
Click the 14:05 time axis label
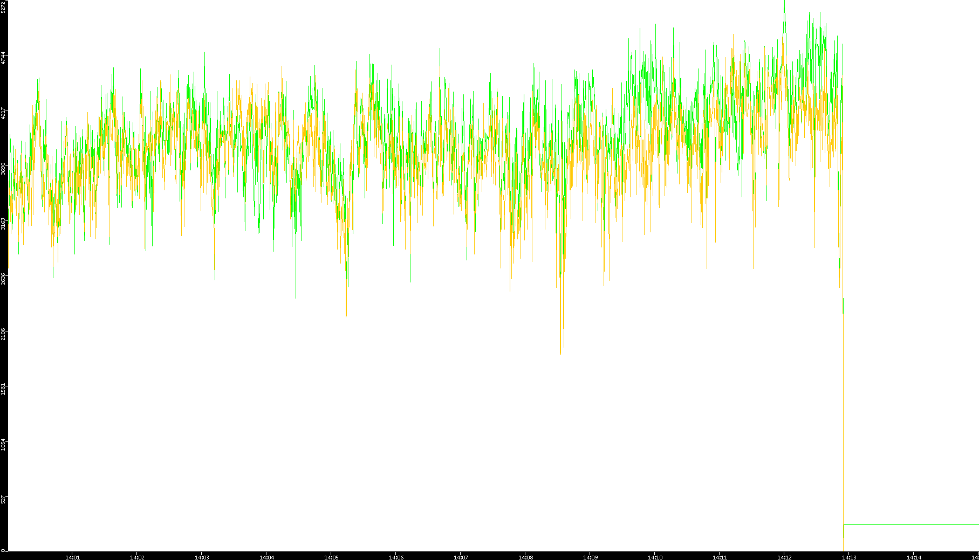click(x=331, y=557)
